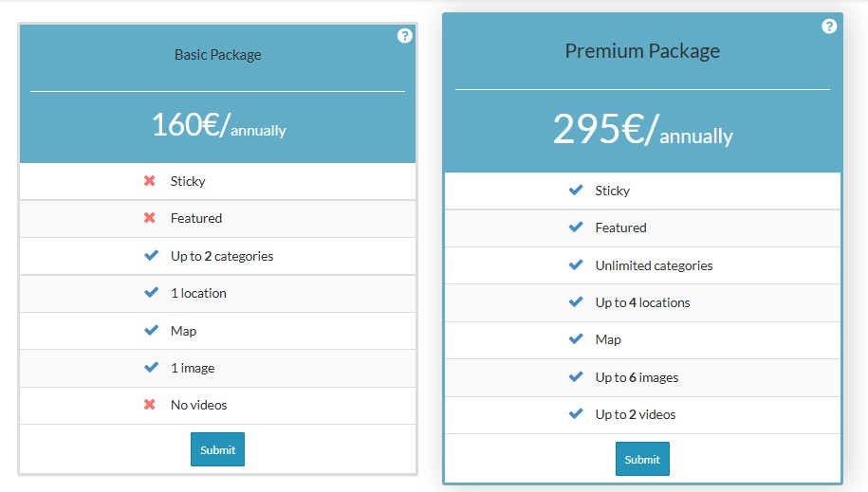Click the 160€/annually price

pos(218,126)
